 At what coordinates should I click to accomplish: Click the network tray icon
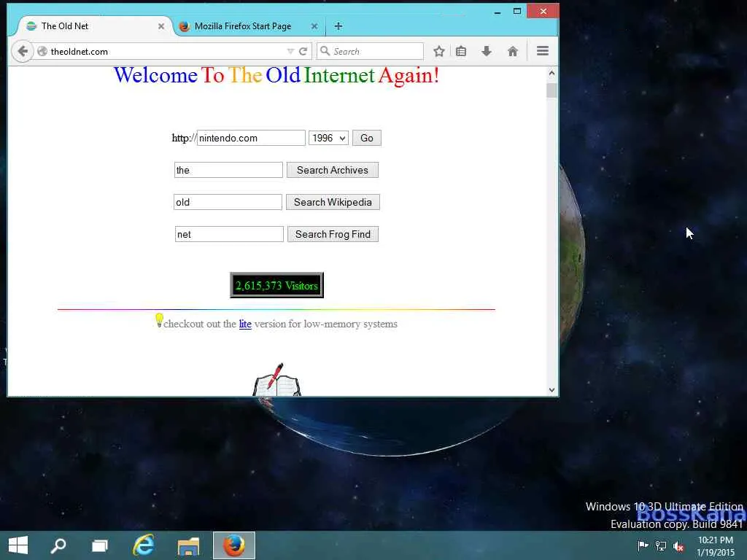click(661, 545)
